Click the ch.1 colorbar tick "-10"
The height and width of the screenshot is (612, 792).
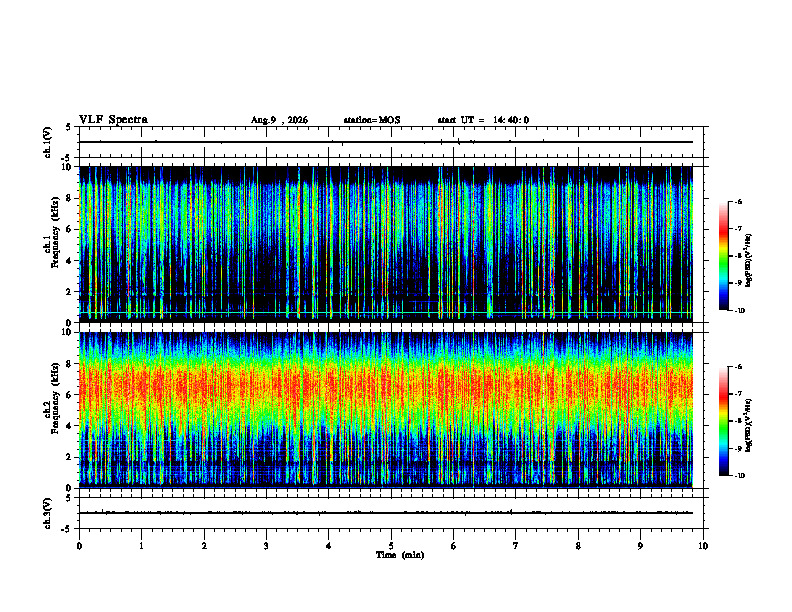739,311
